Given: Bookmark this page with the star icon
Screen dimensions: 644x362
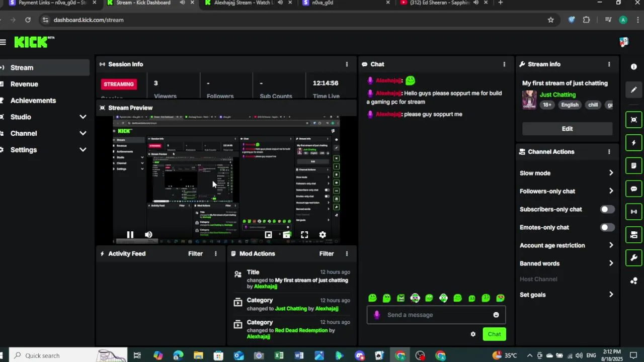Looking at the screenshot, I should [551, 20].
